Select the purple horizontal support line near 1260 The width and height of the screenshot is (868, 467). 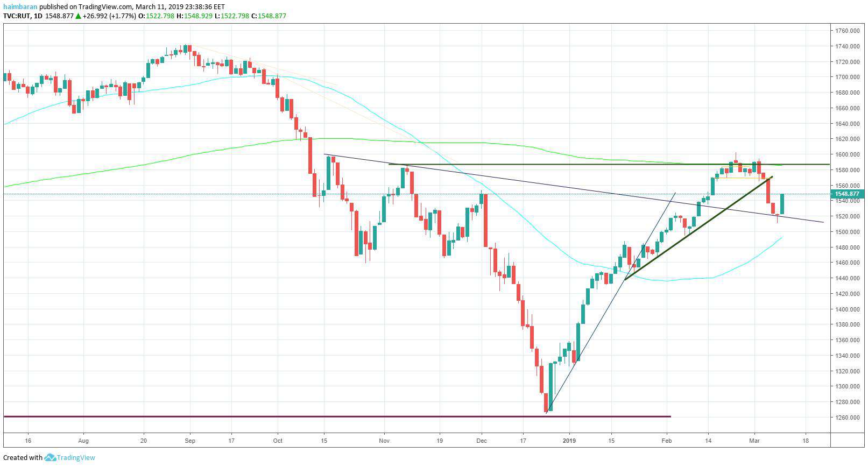click(337, 416)
